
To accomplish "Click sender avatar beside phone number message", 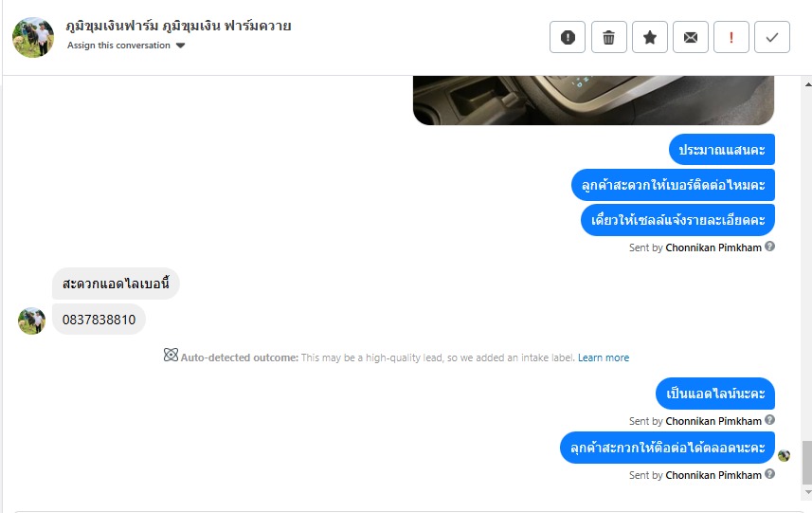I will pos(31,321).
